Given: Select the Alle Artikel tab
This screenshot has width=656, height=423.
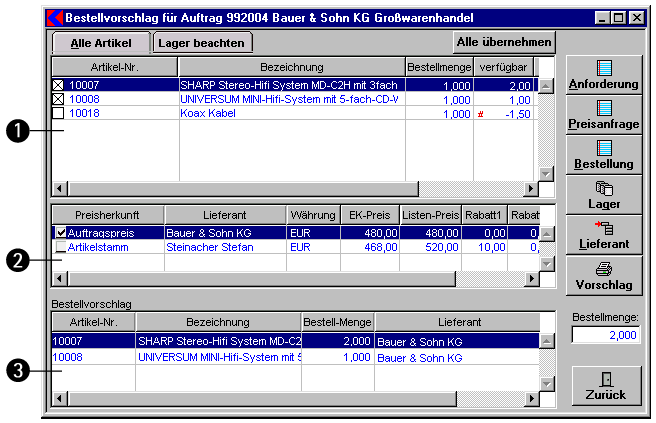Looking at the screenshot, I should click(x=100, y=42).
